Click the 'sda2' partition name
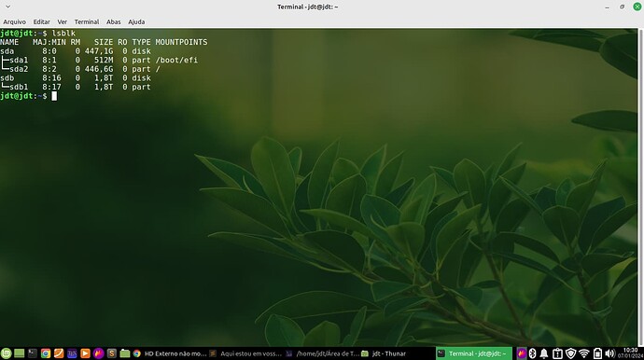The height and width of the screenshot is (360, 644). coord(19,69)
